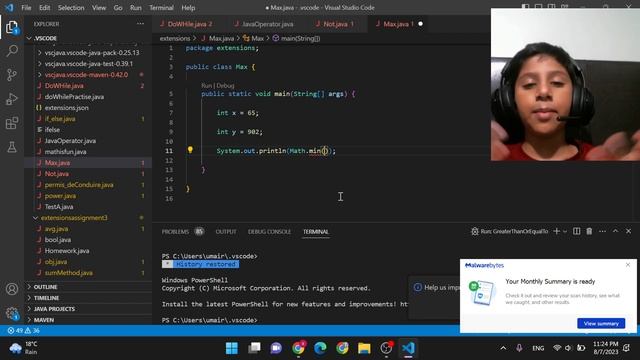Open the Terminal menu
Viewport: 640px width, 360px height.
click(161, 8)
